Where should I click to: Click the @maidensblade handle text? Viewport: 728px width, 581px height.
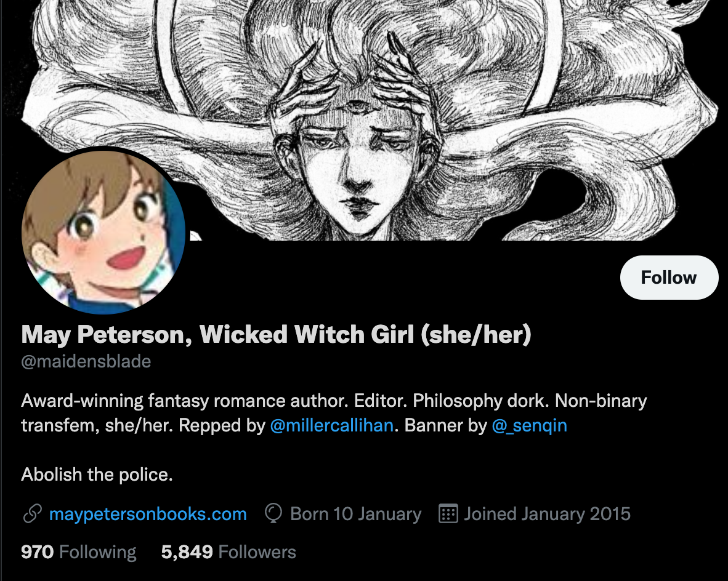86,361
